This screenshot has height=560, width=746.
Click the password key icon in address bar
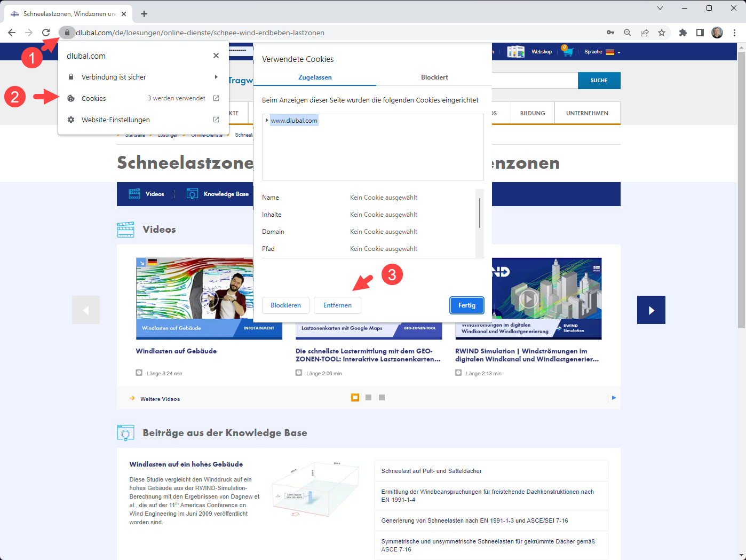(610, 33)
